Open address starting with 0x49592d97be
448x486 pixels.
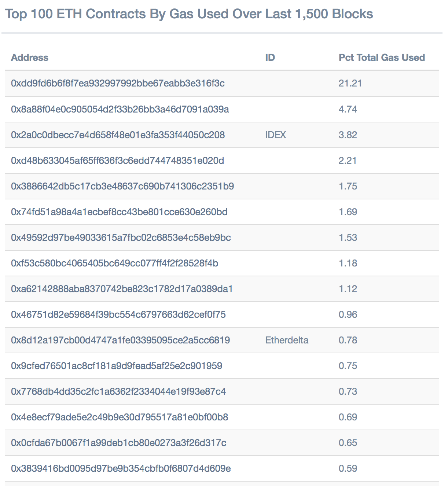point(121,238)
